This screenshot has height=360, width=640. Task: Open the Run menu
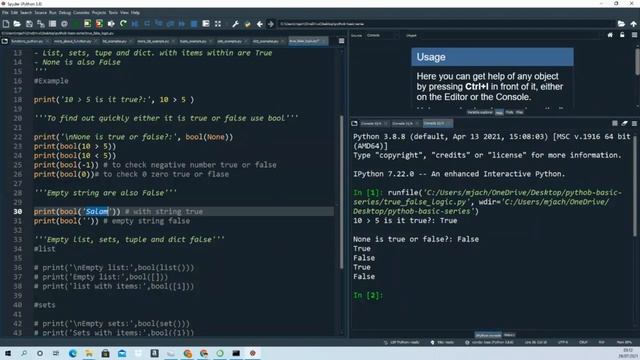click(53, 13)
